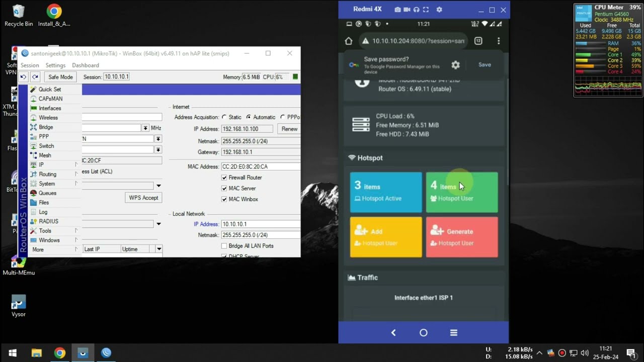Select PPPoE address acquisition

[283, 117]
